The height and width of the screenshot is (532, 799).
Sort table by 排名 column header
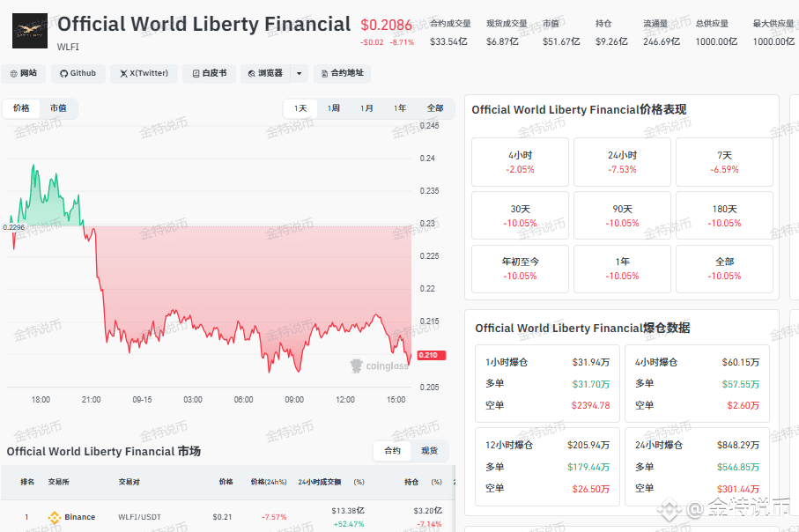coord(27,482)
